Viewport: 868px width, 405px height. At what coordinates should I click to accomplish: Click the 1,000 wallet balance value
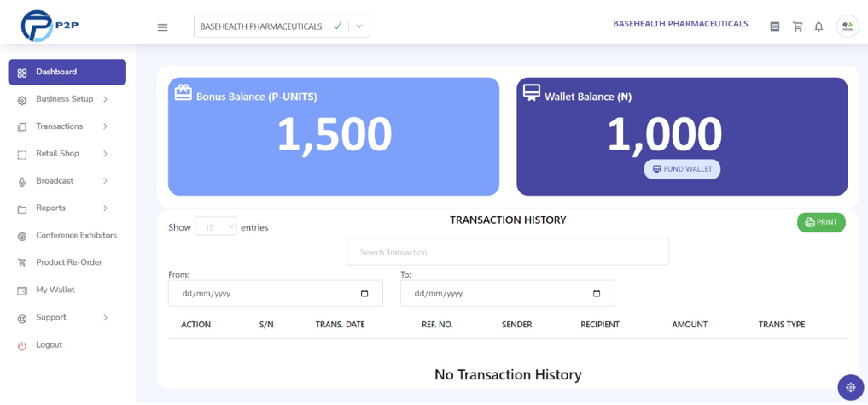tap(666, 135)
